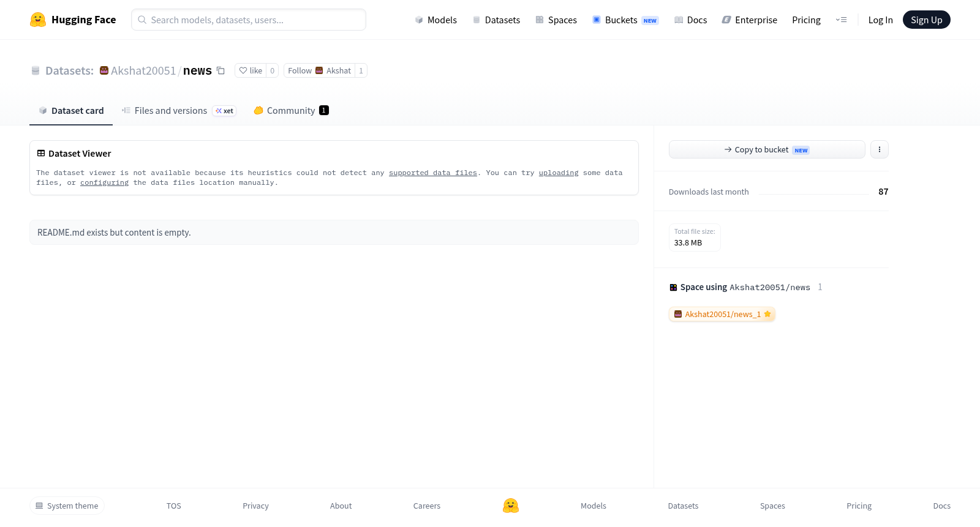The height and width of the screenshot is (527, 980).
Task: Open the Datasets page in the top navigation
Action: tap(496, 20)
